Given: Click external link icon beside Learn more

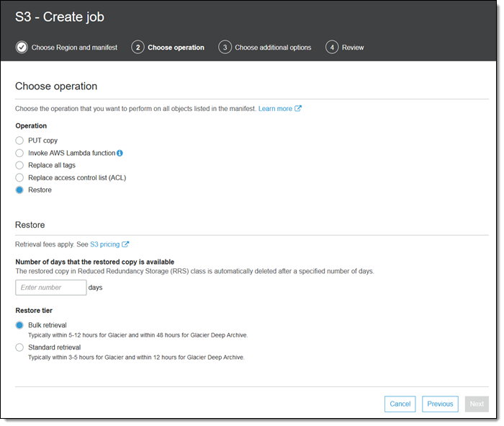Looking at the screenshot, I should click(x=298, y=109).
